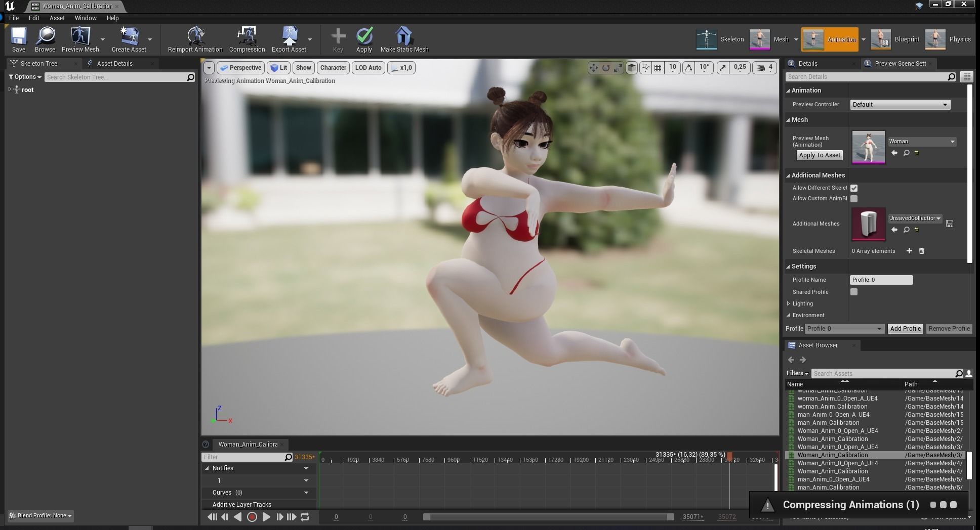Click the Profile Name text field
Image resolution: width=980 pixels, height=530 pixels.
(x=881, y=280)
